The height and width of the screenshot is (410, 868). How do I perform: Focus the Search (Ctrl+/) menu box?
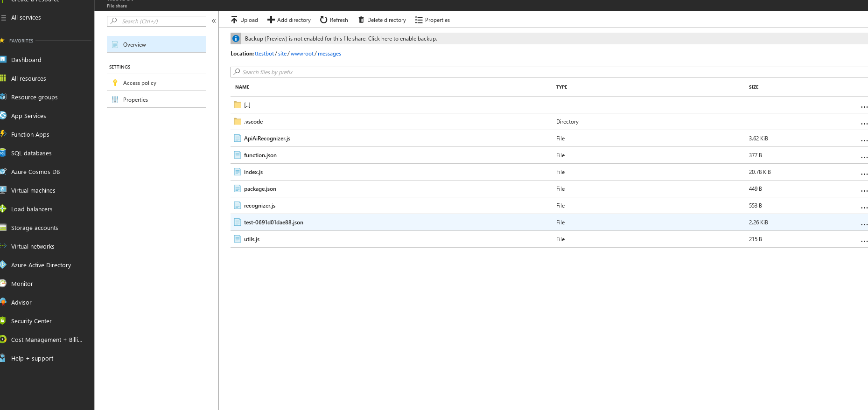point(156,21)
